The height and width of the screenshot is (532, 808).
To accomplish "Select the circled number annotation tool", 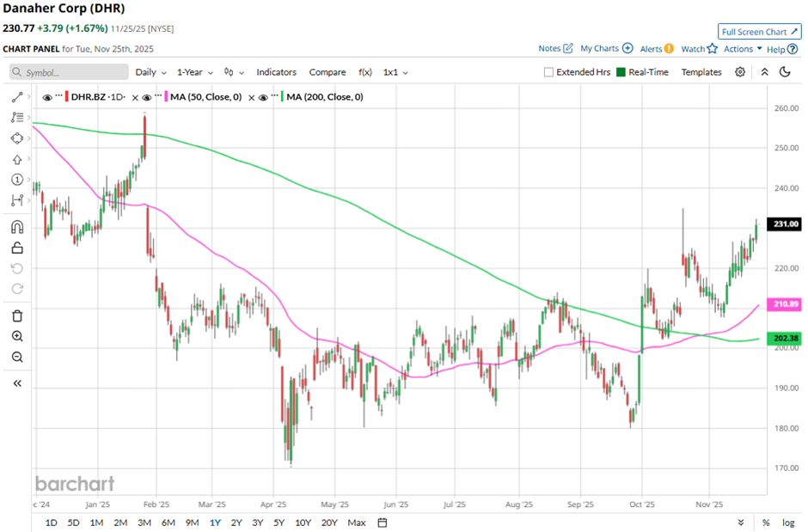I will point(17,180).
